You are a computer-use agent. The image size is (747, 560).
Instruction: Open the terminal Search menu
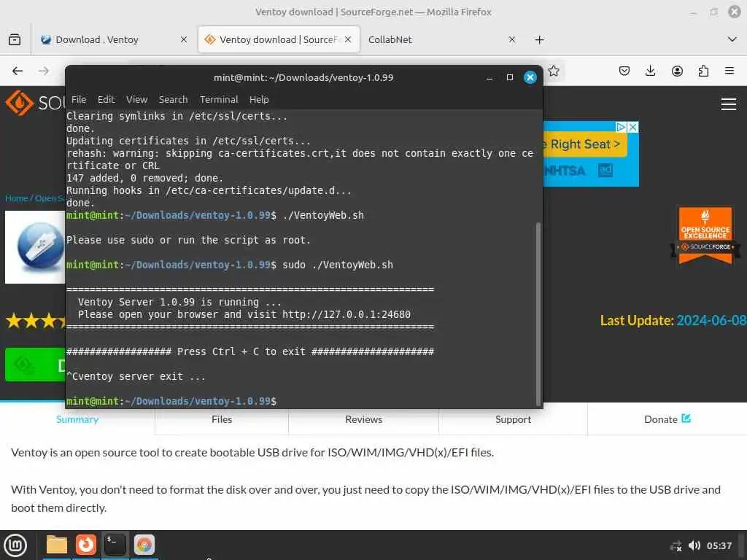point(173,99)
